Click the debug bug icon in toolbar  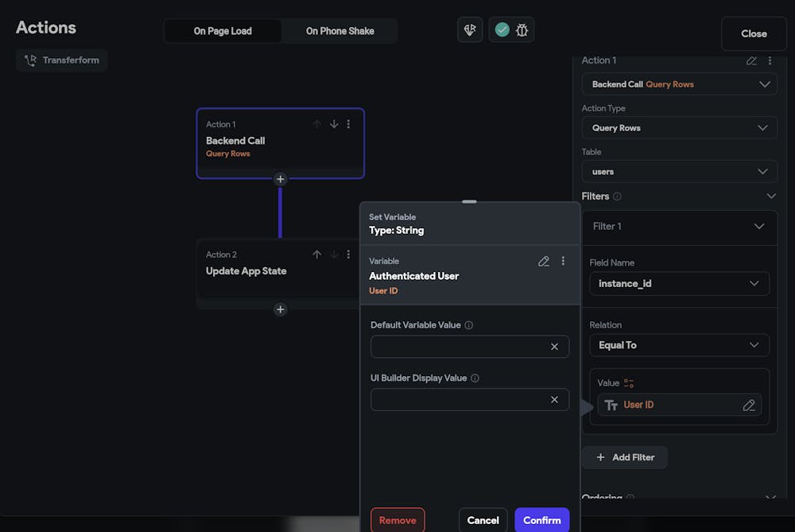[x=522, y=30]
